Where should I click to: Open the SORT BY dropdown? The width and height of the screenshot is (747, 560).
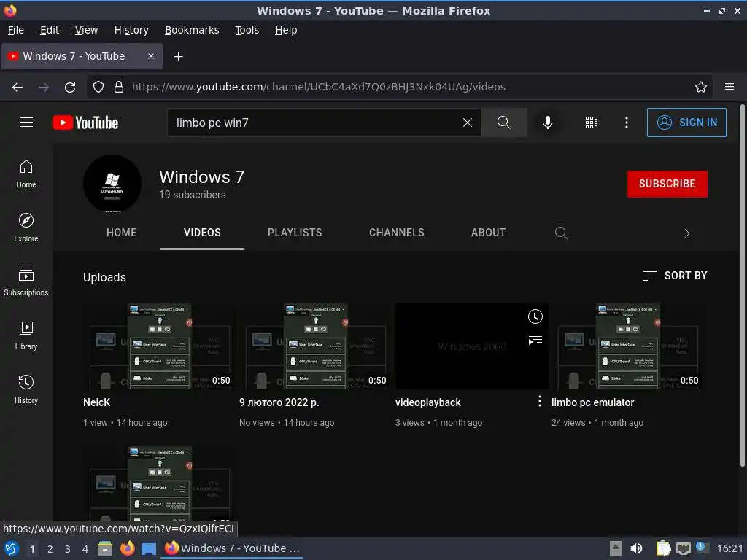click(675, 275)
